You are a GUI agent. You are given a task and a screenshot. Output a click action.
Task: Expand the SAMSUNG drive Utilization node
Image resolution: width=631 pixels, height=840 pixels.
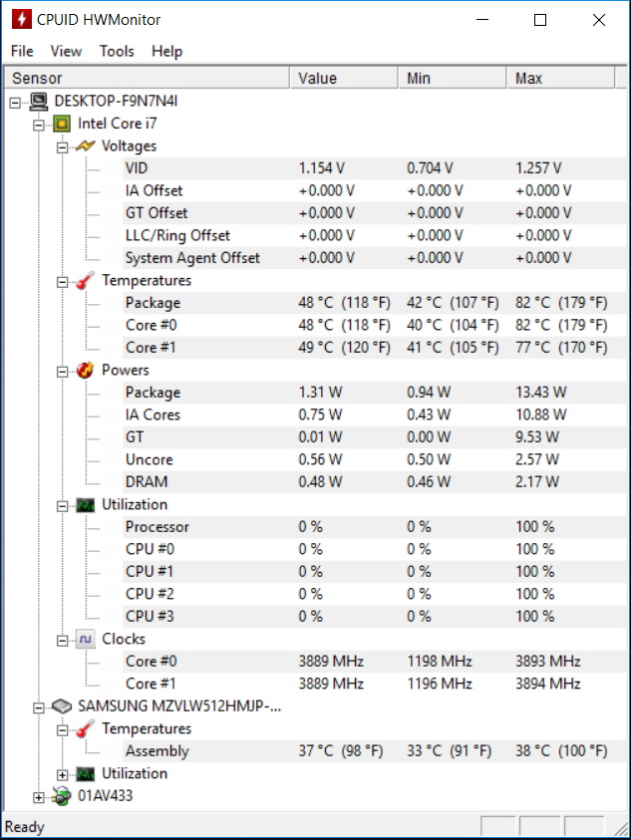[x=62, y=774]
